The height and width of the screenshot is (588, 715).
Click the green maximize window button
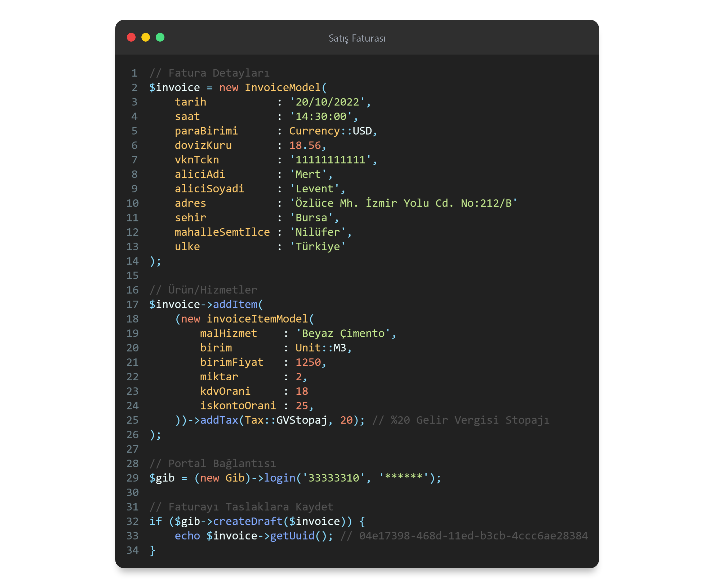pos(160,37)
